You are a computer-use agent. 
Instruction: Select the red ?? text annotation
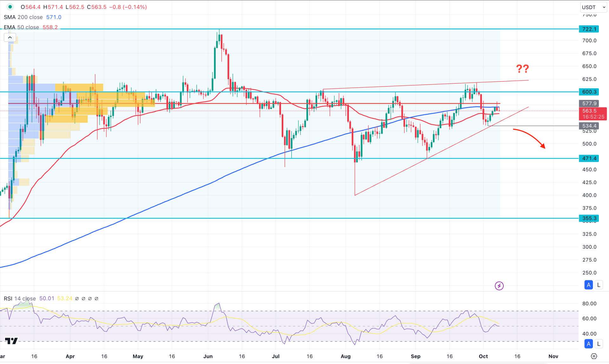tap(522, 68)
